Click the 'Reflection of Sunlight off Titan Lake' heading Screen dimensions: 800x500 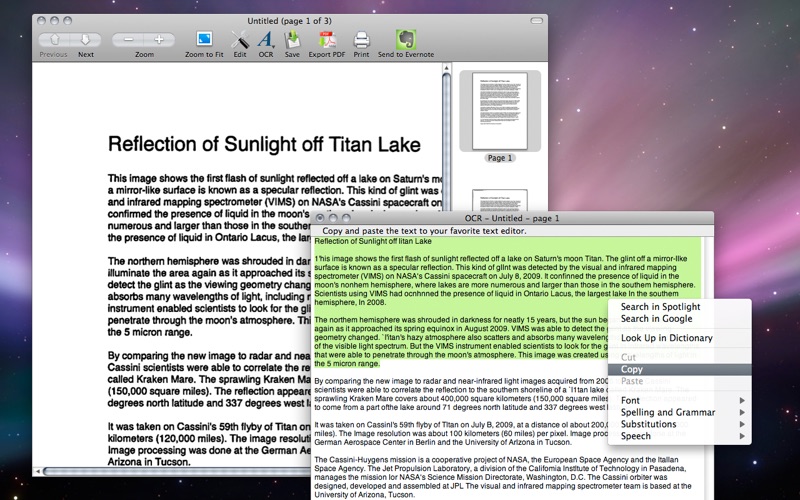(x=264, y=144)
